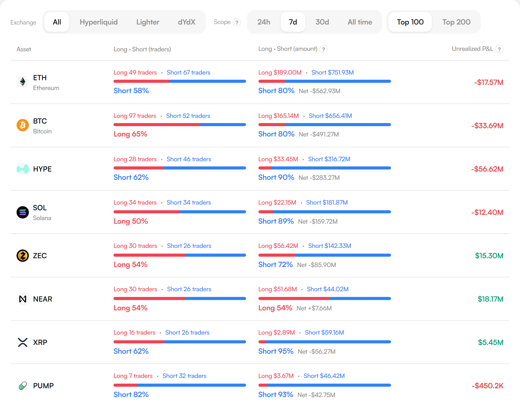This screenshot has height=420, width=520.
Task: Click the XRP logo icon
Action: click(23, 342)
